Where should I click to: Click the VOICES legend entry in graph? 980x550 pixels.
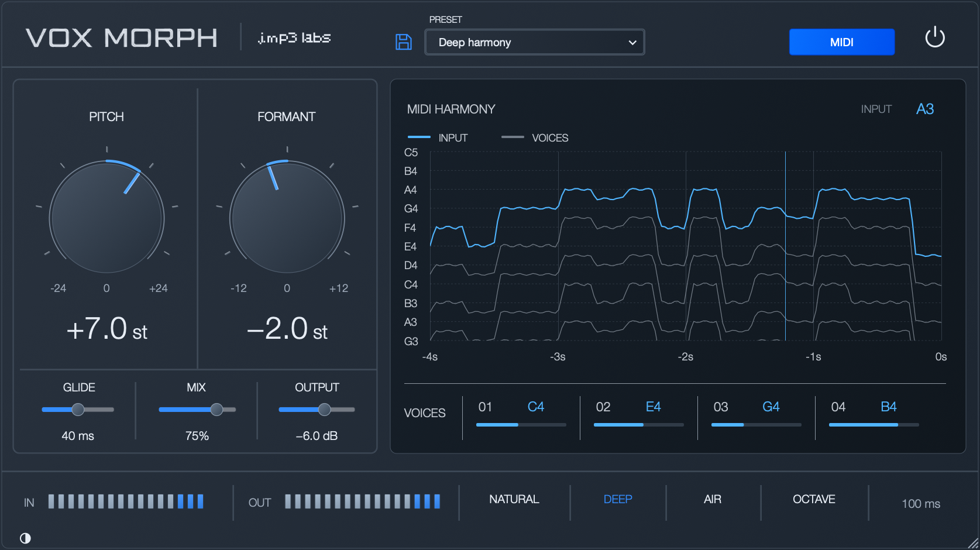(535, 137)
